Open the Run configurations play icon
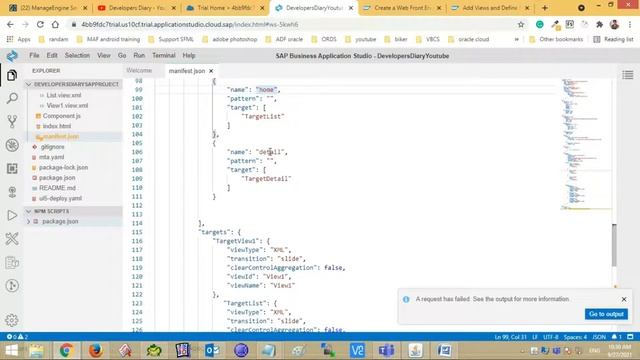Screen dimensions: 640x360 (x=12, y=215)
